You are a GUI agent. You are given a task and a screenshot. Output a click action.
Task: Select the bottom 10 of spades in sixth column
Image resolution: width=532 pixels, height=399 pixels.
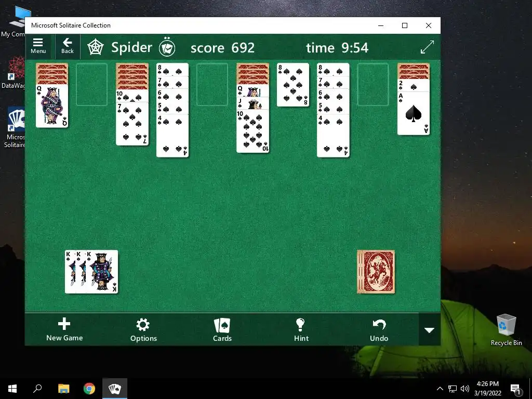(x=253, y=131)
